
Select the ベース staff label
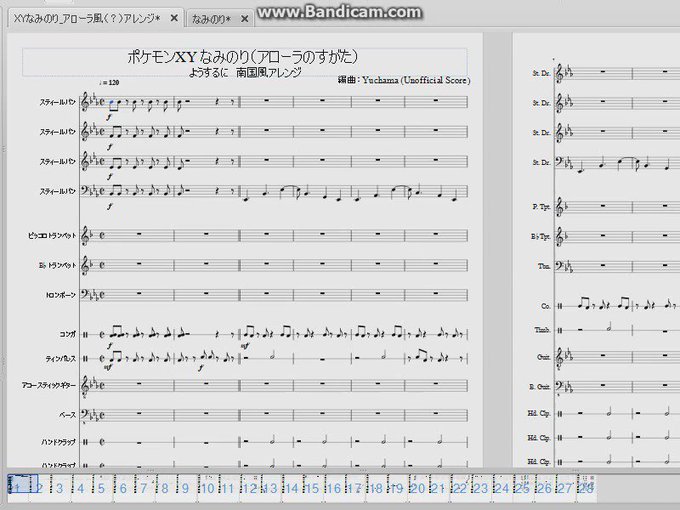tap(68, 415)
